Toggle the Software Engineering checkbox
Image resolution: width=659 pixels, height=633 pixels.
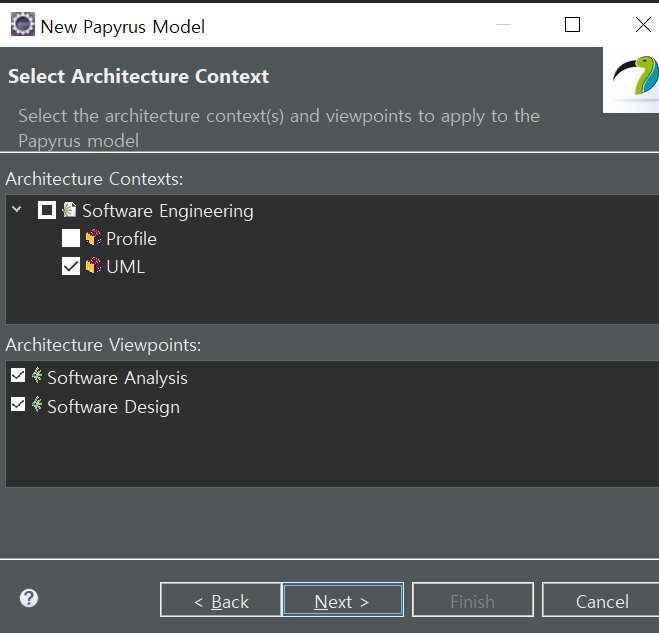(47, 210)
